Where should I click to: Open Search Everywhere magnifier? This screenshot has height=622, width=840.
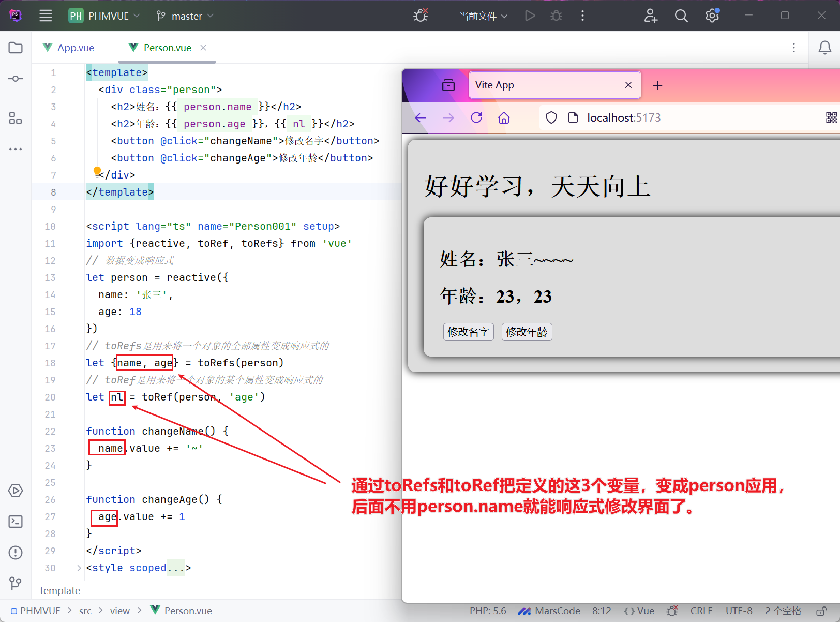click(681, 16)
